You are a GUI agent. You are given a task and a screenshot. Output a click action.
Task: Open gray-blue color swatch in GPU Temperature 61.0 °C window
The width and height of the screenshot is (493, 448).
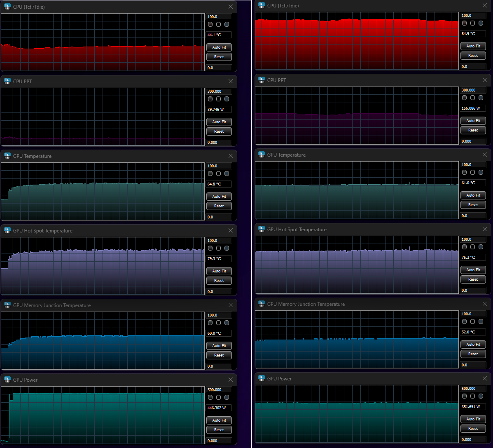[481, 172]
